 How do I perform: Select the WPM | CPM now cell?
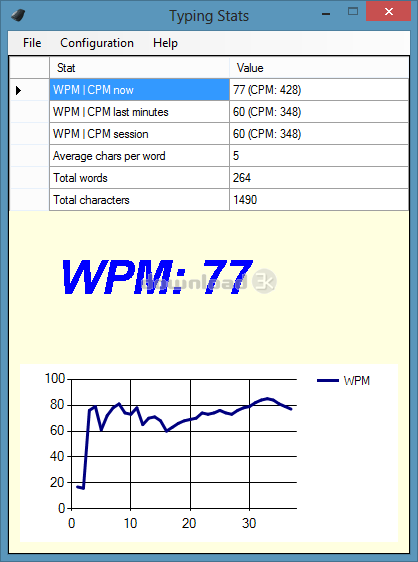[x=139, y=90]
